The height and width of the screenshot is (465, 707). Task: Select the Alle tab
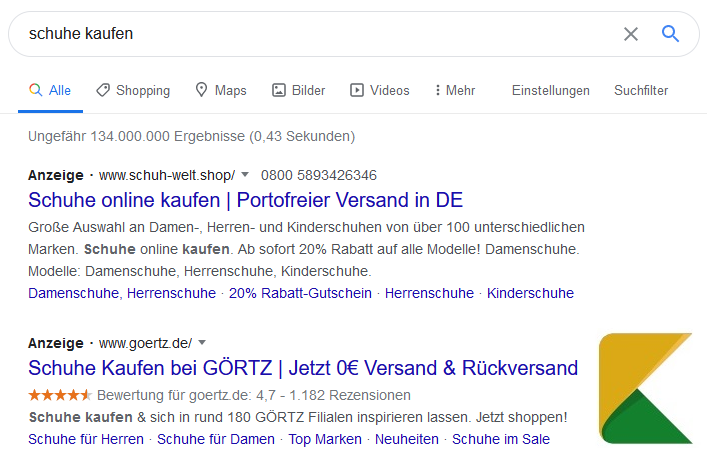click(50, 90)
